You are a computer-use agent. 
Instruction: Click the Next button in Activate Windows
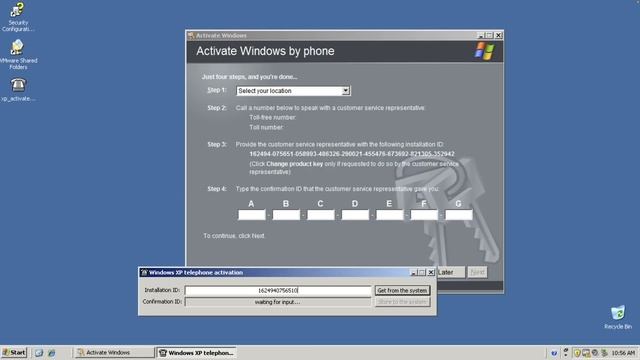pyautogui.click(x=477, y=272)
